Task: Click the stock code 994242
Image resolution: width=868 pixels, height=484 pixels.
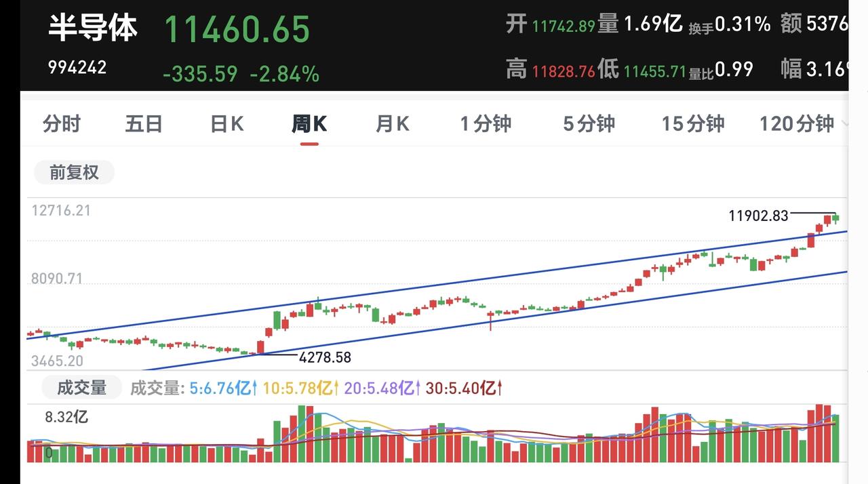Action: (77, 67)
